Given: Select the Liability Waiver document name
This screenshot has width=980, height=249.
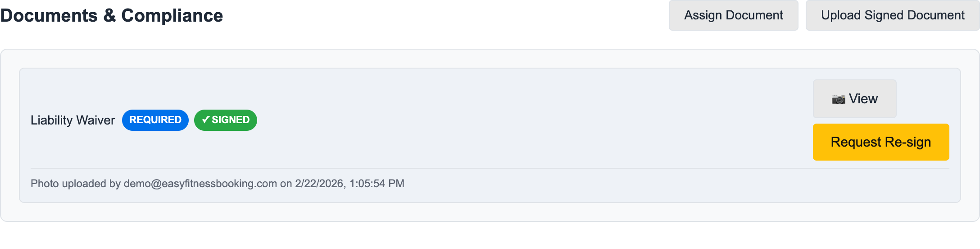Looking at the screenshot, I should point(73,120).
